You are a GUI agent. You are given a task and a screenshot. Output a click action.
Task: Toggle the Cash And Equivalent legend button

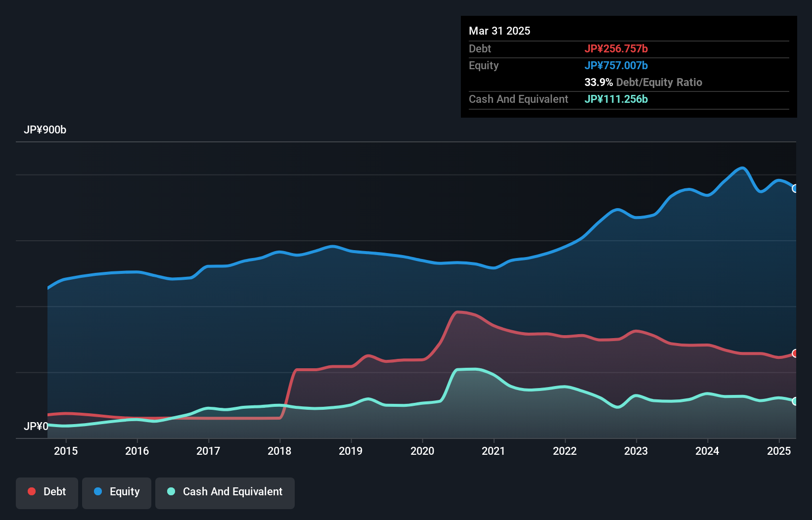click(225, 492)
